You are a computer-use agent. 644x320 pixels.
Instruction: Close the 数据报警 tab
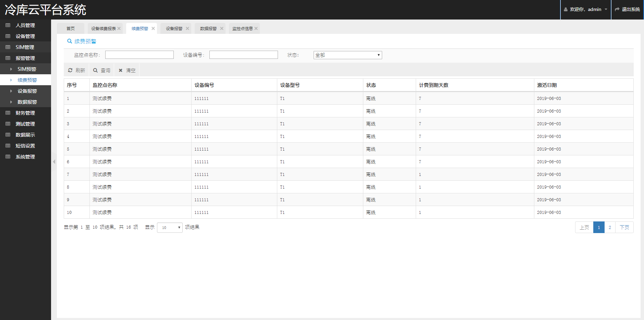[x=222, y=28]
